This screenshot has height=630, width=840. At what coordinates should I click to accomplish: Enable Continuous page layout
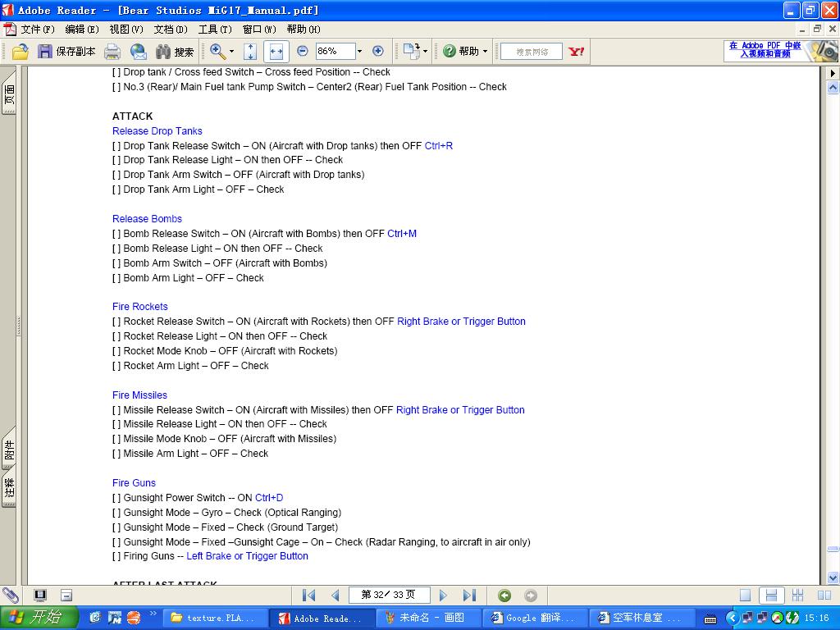point(770,596)
